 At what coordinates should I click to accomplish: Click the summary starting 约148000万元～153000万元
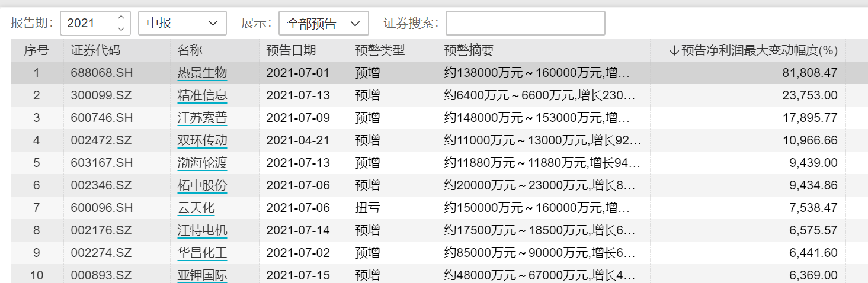[x=537, y=118]
